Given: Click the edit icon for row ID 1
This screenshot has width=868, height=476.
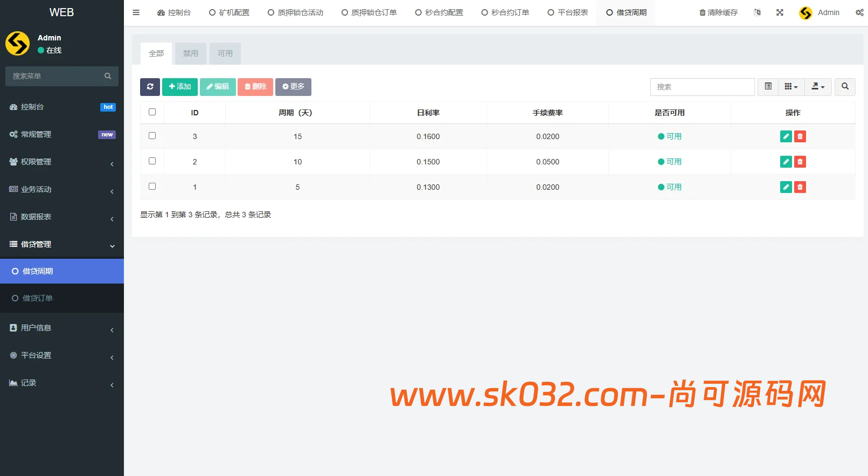Looking at the screenshot, I should [x=786, y=187].
